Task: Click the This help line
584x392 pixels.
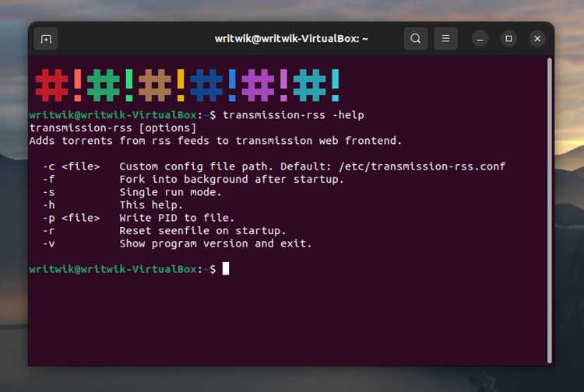Action: pos(151,205)
